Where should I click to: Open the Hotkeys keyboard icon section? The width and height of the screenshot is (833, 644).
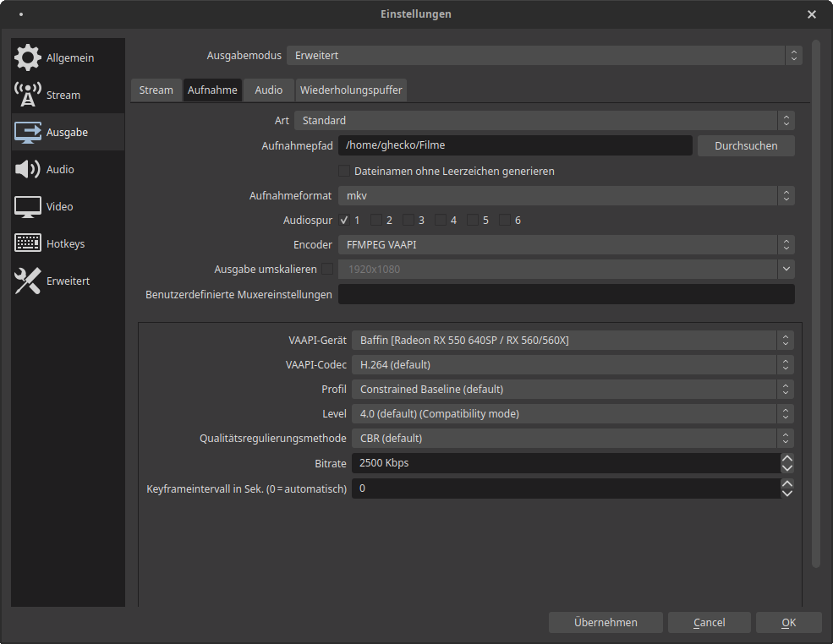[x=28, y=243]
